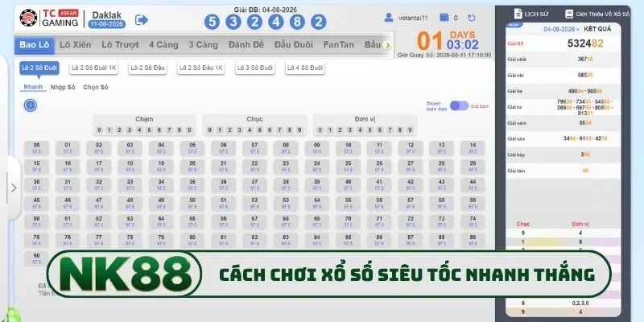Click the Giải ĐB result 532482
The image size is (644, 322).
click(x=585, y=43)
